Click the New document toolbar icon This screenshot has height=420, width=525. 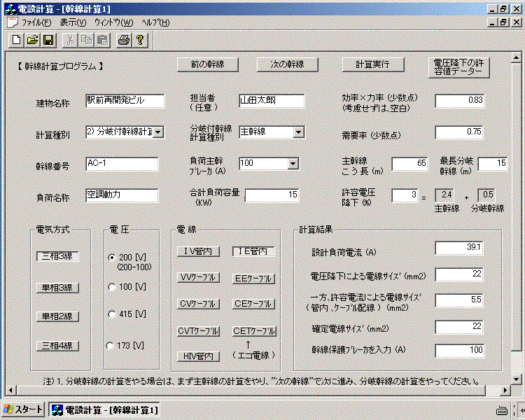tap(16, 41)
